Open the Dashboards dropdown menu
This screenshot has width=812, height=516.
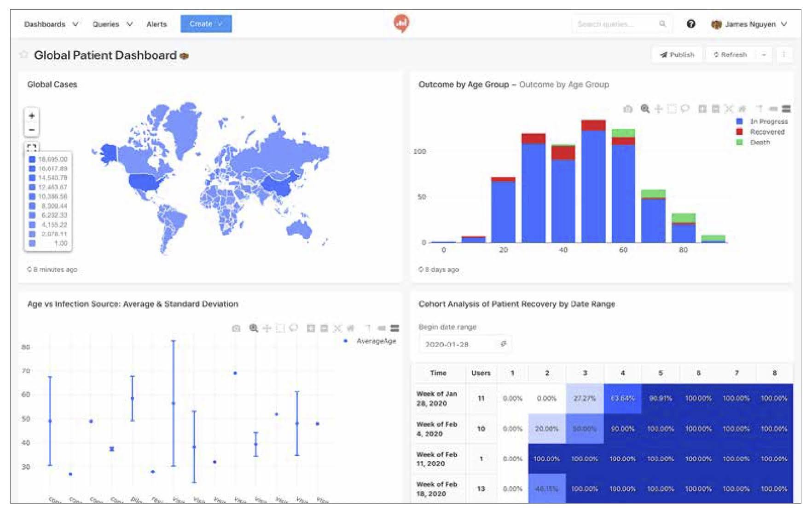pos(51,24)
